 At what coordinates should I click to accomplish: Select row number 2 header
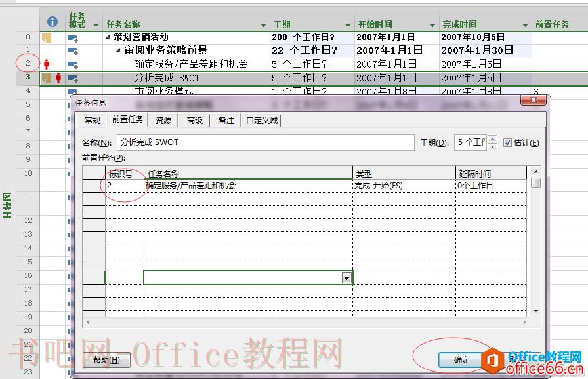coord(28,64)
